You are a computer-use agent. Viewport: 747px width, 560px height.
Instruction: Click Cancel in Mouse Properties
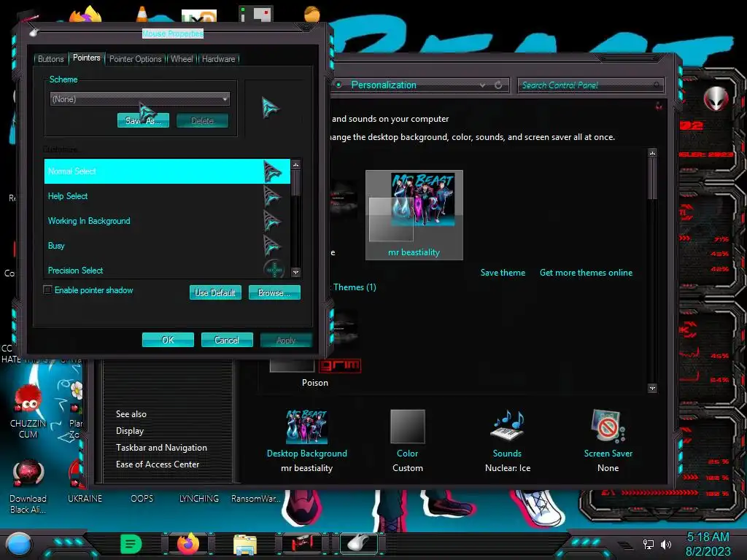pos(227,340)
